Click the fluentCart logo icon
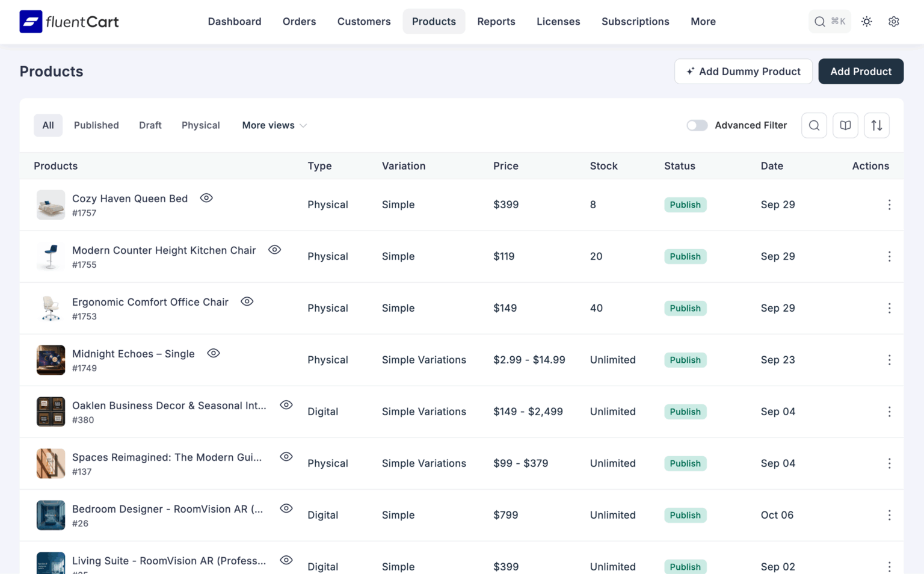 pos(31,22)
